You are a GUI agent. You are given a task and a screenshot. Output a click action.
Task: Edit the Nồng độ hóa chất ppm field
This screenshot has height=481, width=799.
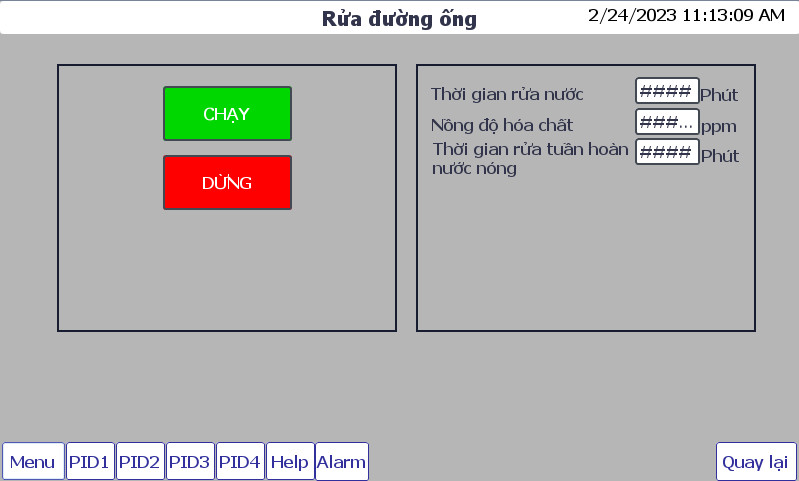click(667, 122)
